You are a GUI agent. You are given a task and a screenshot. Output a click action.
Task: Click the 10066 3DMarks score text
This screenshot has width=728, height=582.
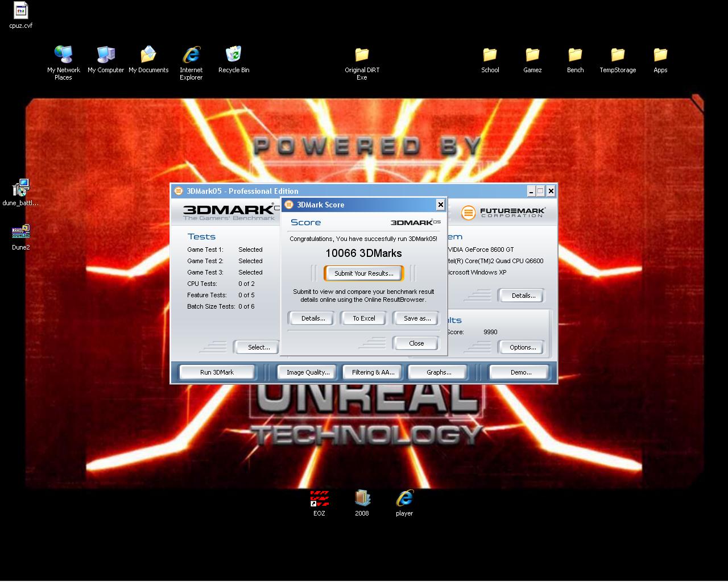(x=363, y=253)
